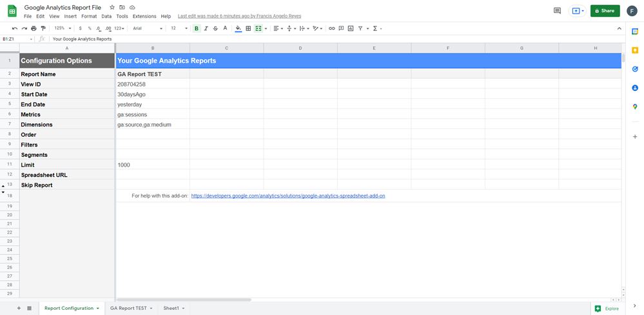Open the text wrapping dropdown
Viewport: 644px width, 315px height.
click(x=304, y=28)
